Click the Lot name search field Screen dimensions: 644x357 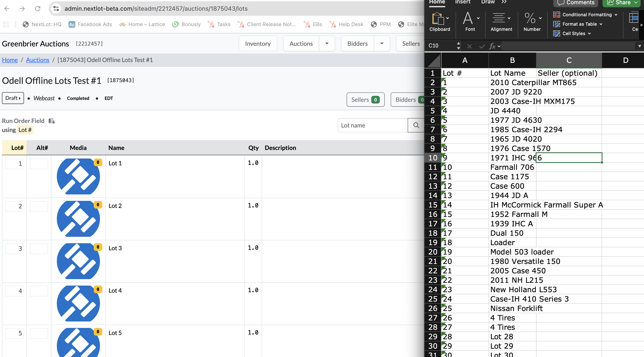click(x=373, y=125)
